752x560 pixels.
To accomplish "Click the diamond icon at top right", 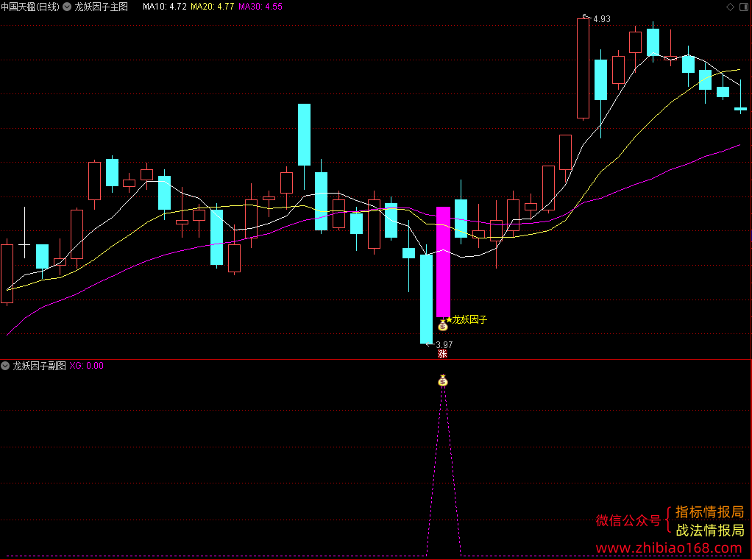I will coord(730,7).
